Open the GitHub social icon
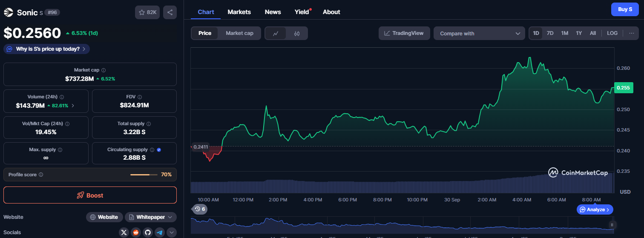The height and width of the screenshot is (238, 644). tap(148, 232)
